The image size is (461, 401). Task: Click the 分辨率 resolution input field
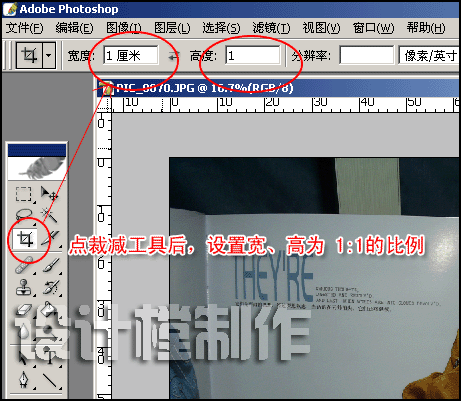tap(367, 55)
